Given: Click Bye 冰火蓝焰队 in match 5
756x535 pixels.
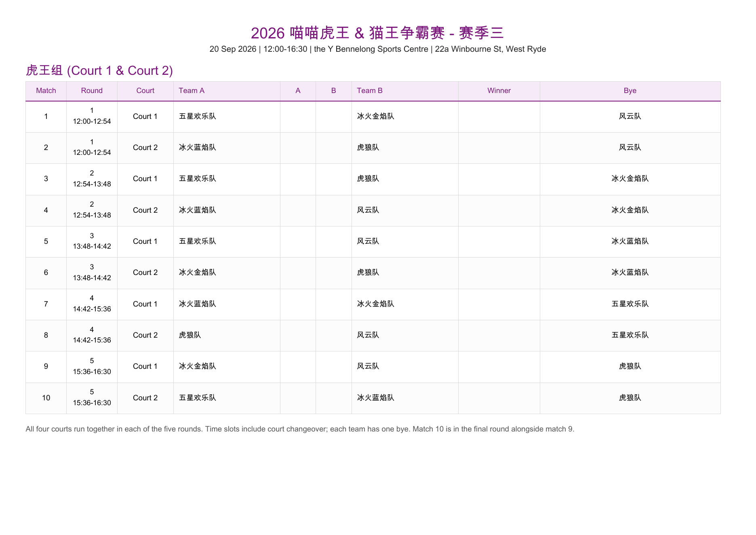Looking at the screenshot, I should click(630, 241).
